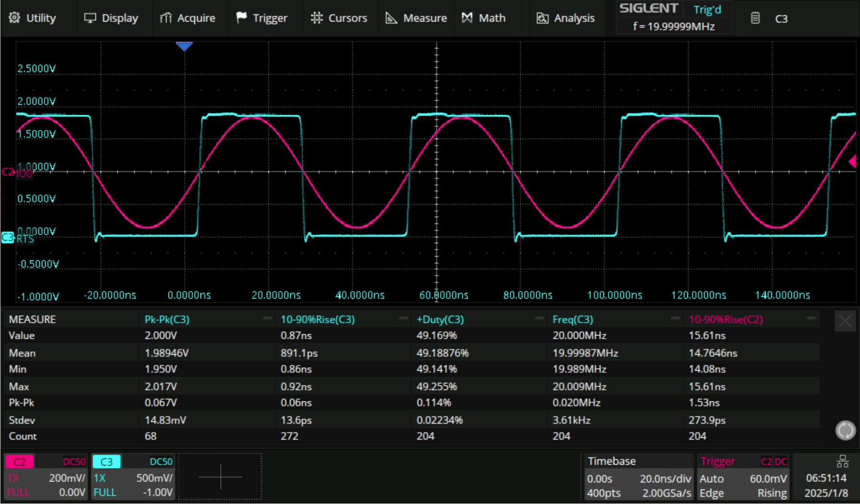The image size is (860, 504).
Task: Click the C3 offset value -1.00V
Action: tap(158, 492)
